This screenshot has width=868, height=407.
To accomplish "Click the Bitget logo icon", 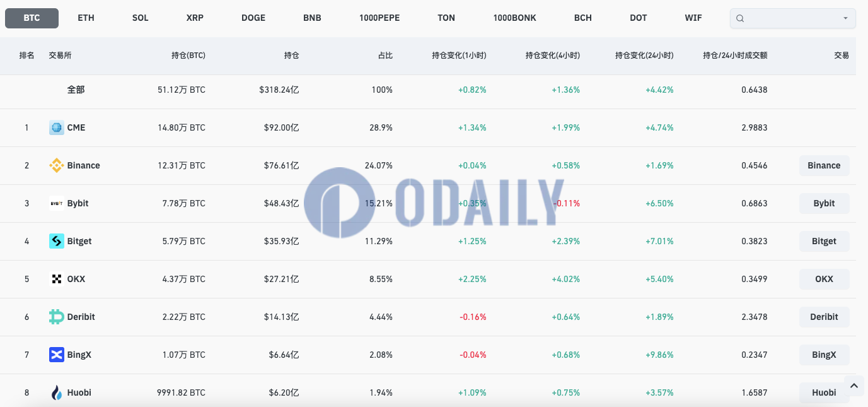I will click(x=57, y=241).
